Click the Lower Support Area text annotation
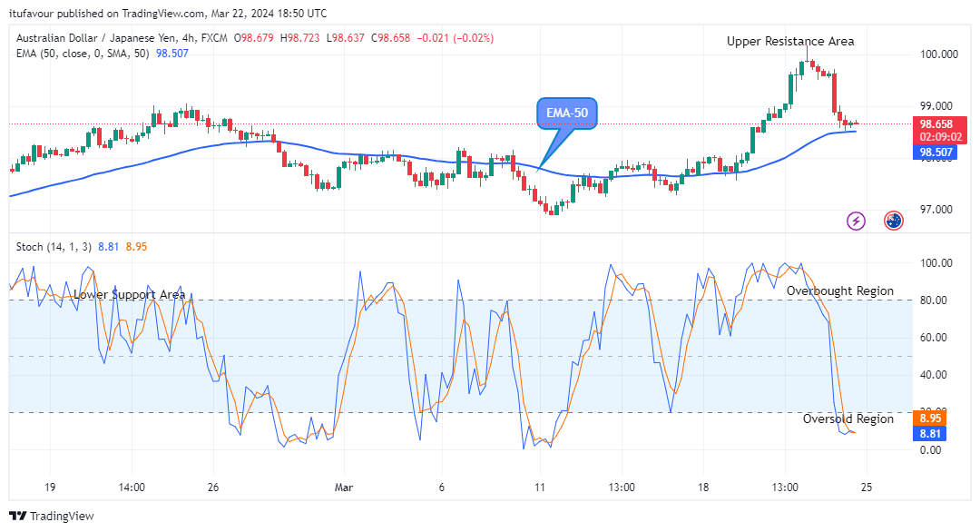The height and width of the screenshot is (532, 980). tap(130, 294)
